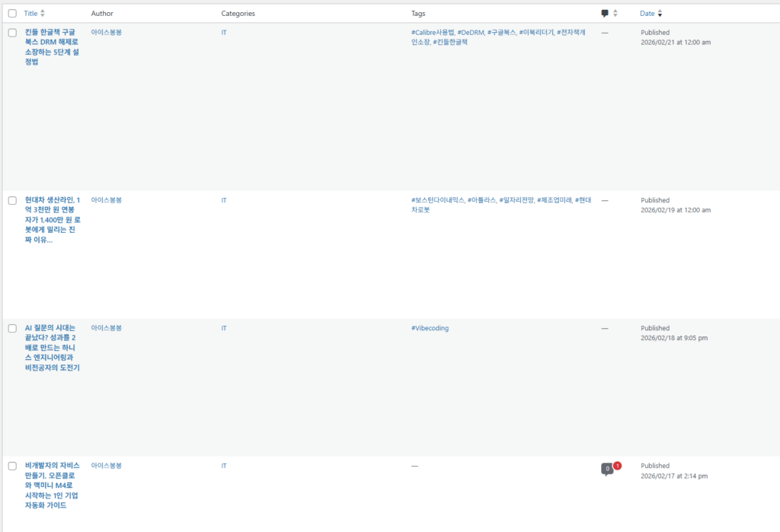Select the 현대차 생산라인 post checkbox
This screenshot has width=780, height=532.
pyautogui.click(x=12, y=200)
